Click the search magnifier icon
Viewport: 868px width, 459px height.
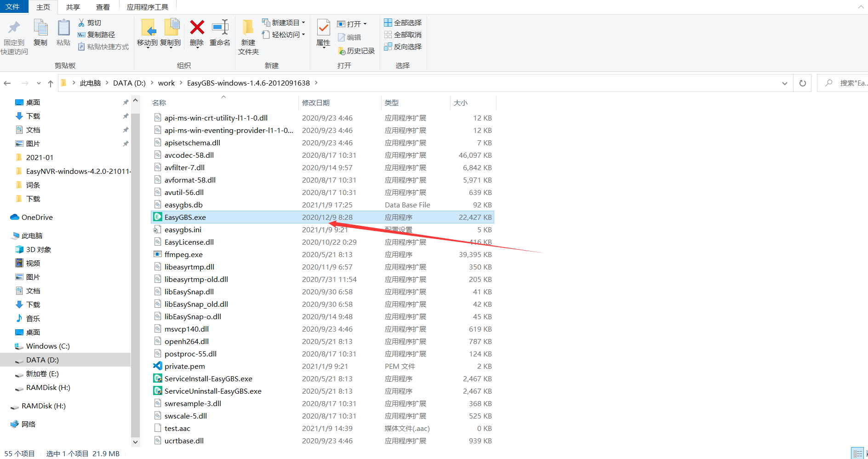click(828, 83)
